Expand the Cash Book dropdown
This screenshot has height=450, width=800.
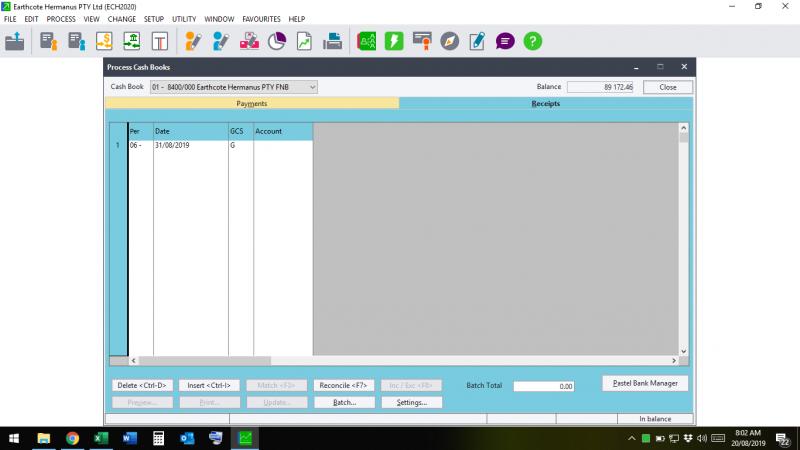click(312, 87)
